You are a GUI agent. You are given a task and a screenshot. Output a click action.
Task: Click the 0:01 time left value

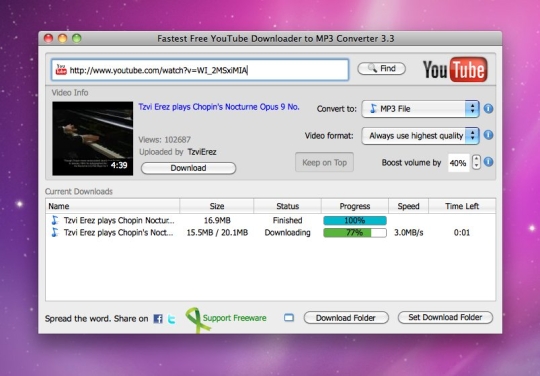[x=462, y=232]
